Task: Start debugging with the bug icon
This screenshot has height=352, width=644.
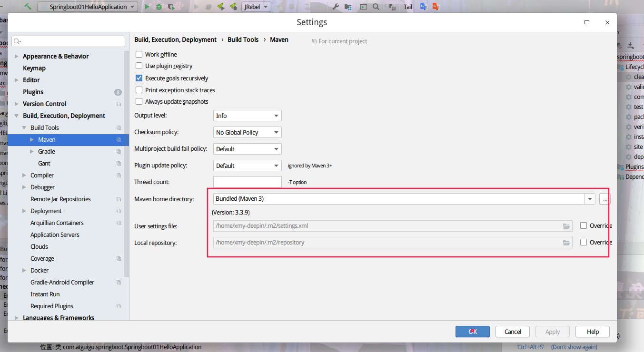Action: pos(159,7)
